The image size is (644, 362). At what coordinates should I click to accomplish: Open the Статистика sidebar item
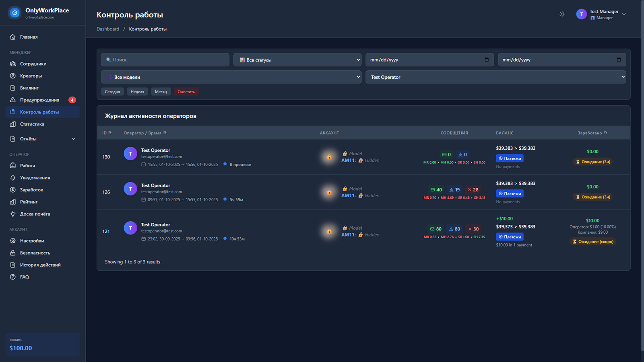(x=32, y=124)
